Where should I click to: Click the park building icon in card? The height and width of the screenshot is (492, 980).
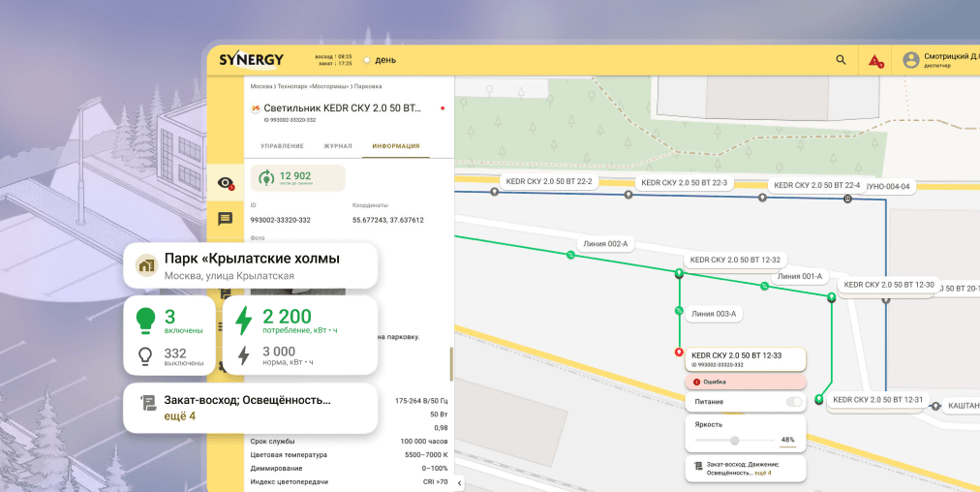(147, 265)
